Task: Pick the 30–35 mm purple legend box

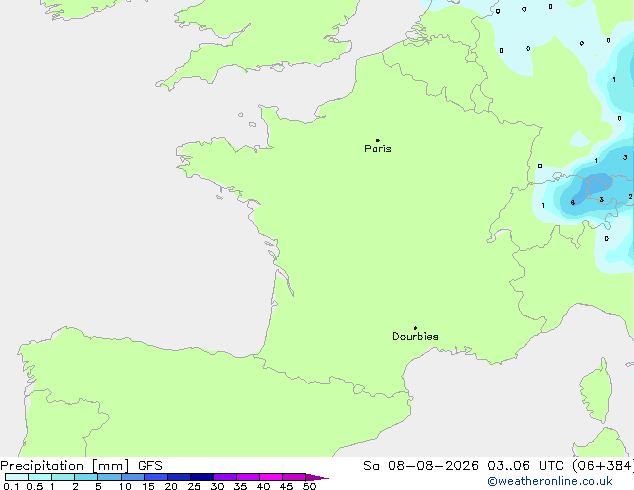Action: [224, 477]
